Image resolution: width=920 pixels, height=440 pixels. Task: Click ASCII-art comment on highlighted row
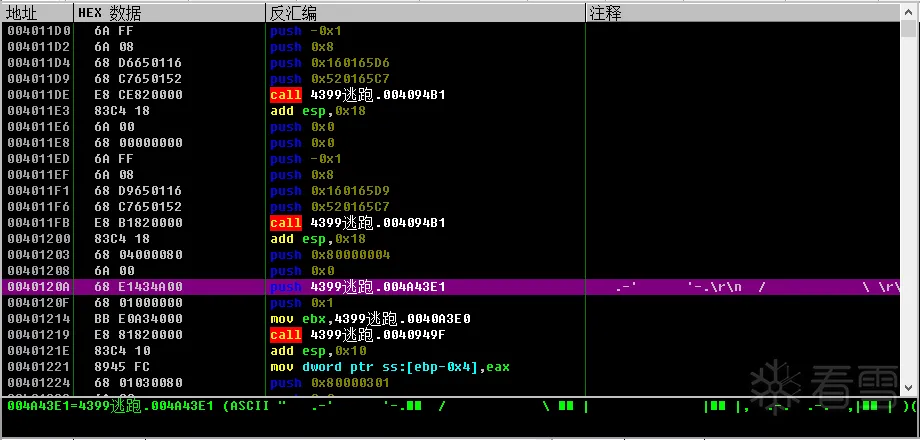tap(757, 287)
